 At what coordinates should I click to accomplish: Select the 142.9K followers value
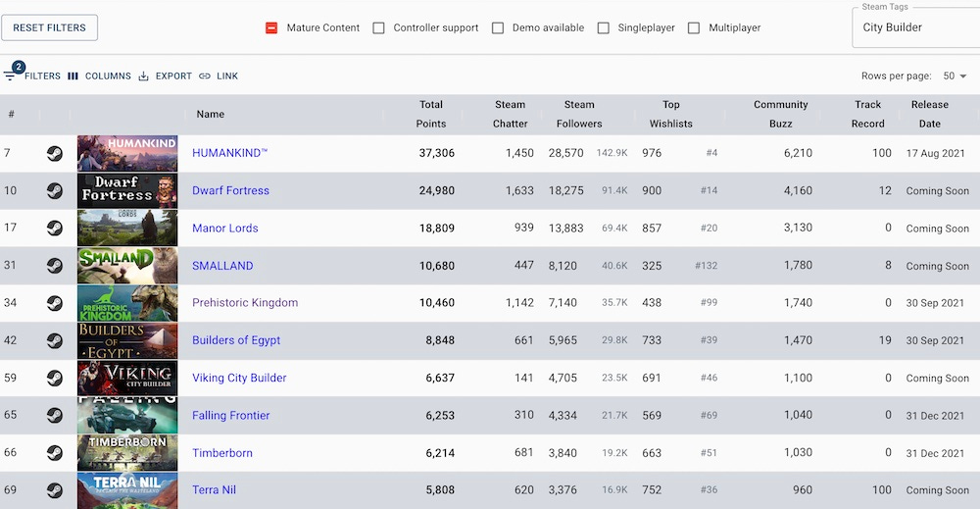612,153
